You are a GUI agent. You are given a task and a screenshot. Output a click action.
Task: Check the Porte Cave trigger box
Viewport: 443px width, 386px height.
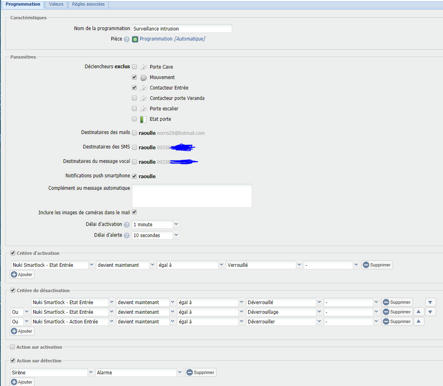point(134,67)
